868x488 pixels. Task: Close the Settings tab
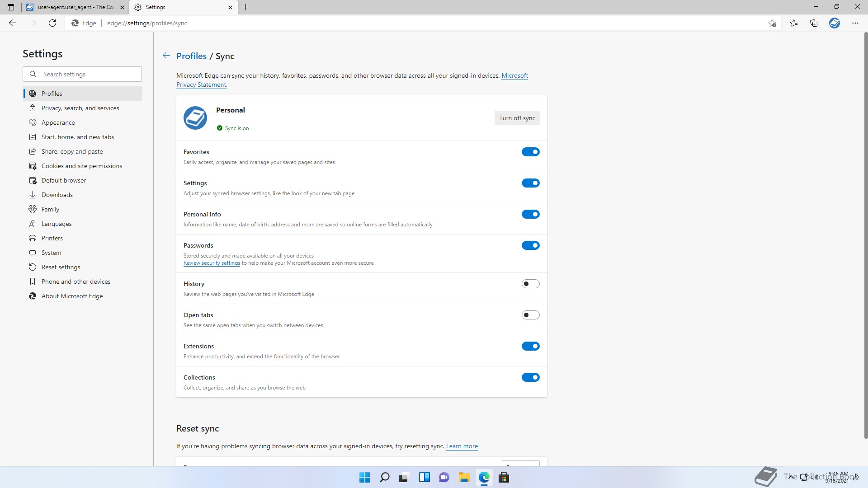click(230, 7)
